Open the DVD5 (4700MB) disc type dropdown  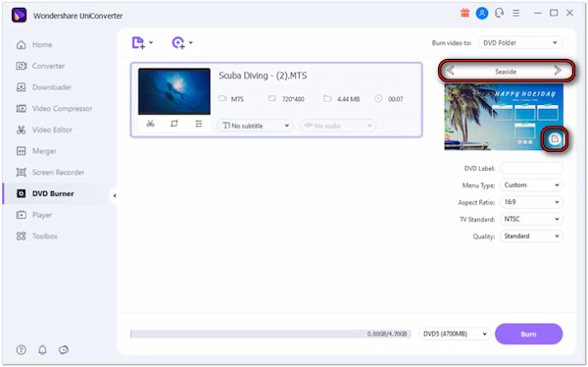tap(455, 334)
